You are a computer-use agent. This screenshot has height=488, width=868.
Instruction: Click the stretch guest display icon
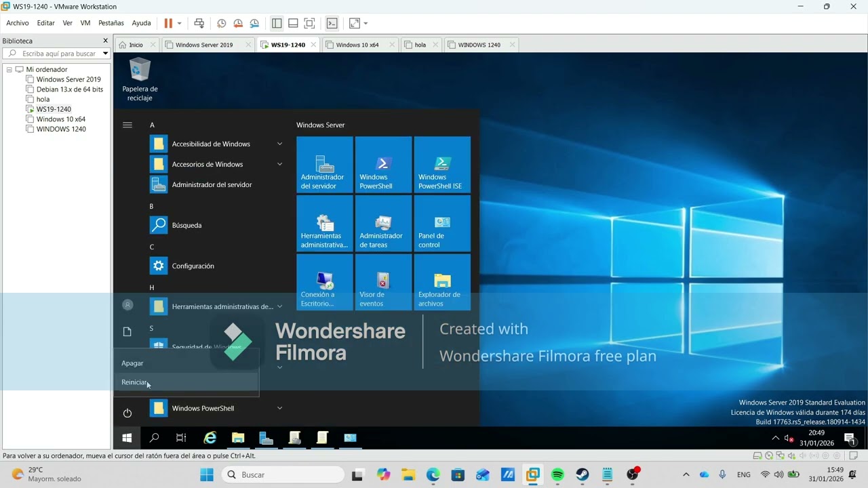(x=355, y=23)
